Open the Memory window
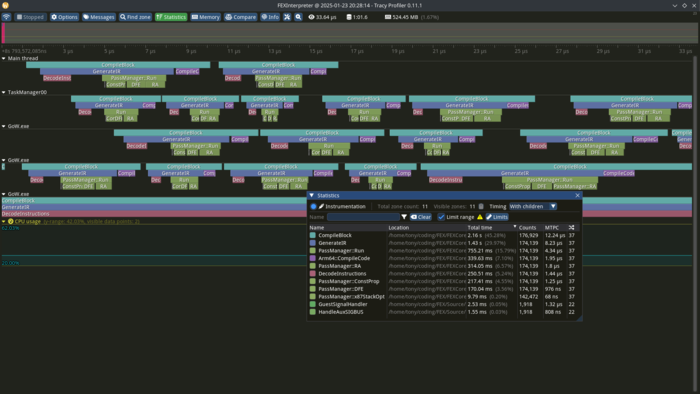 point(205,17)
